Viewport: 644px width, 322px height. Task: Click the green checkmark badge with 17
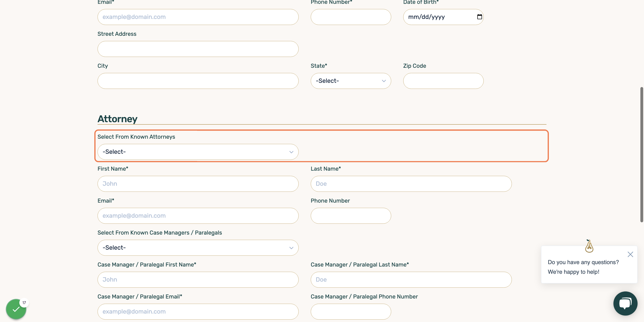(x=16, y=309)
